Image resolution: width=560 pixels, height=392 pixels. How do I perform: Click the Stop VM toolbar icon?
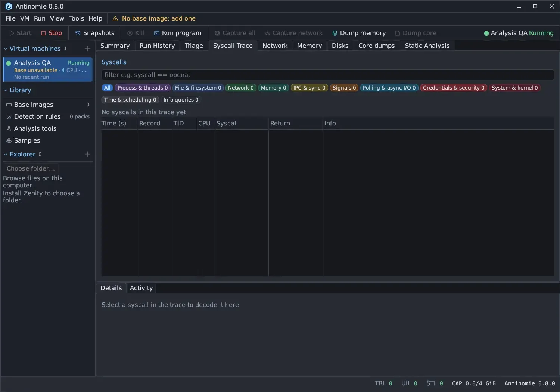pos(43,33)
